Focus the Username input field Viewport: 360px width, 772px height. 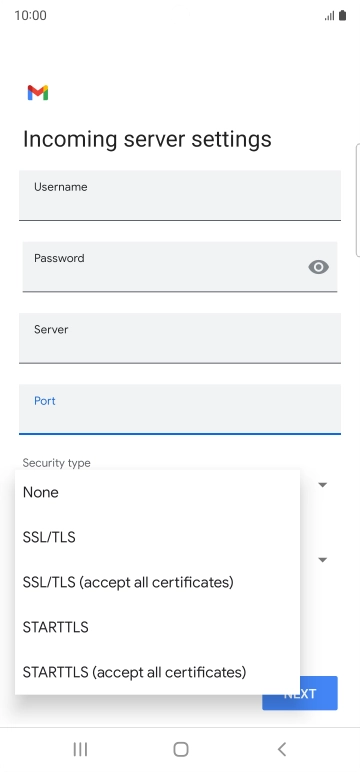180,195
